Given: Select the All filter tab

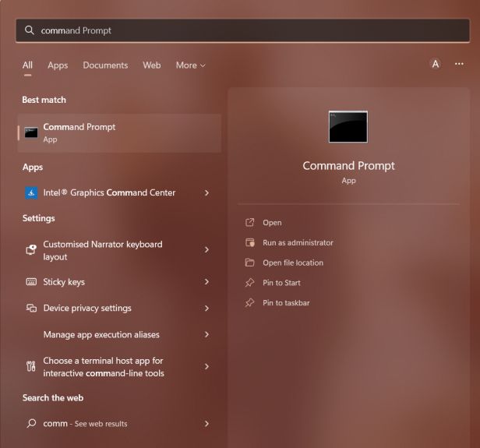Looking at the screenshot, I should coord(27,65).
